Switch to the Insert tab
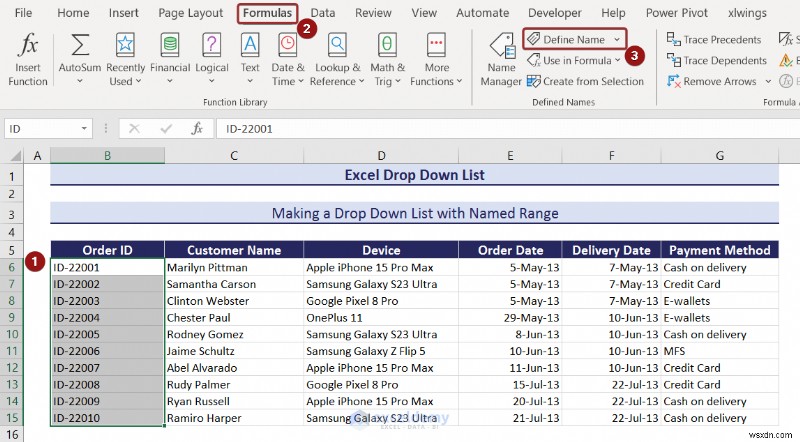This screenshot has height=442, width=800. click(x=123, y=13)
